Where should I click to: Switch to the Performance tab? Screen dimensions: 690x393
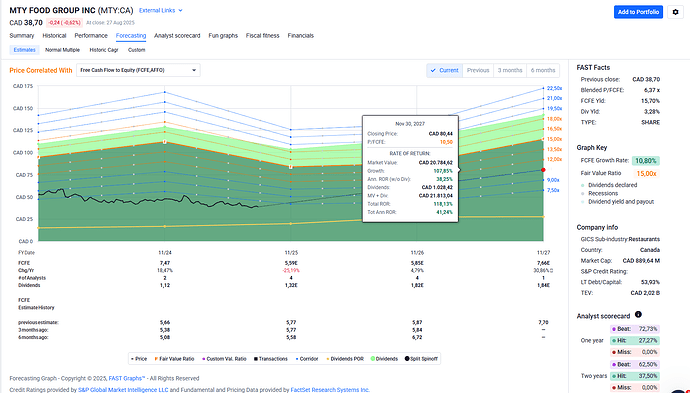pyautogui.click(x=91, y=36)
